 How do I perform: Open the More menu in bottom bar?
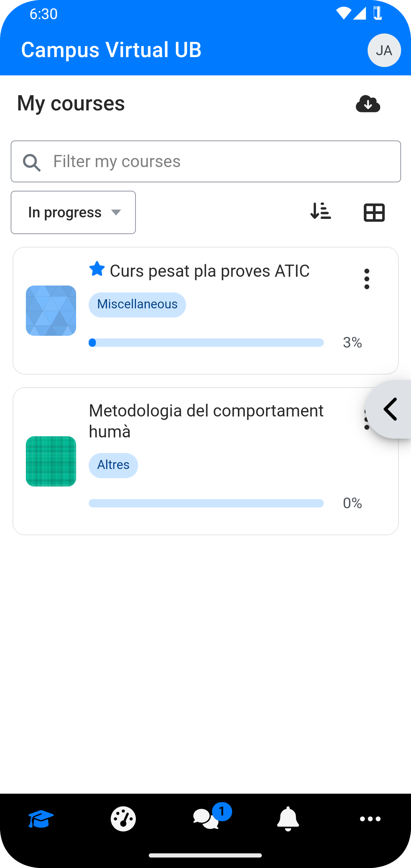pyautogui.click(x=370, y=819)
